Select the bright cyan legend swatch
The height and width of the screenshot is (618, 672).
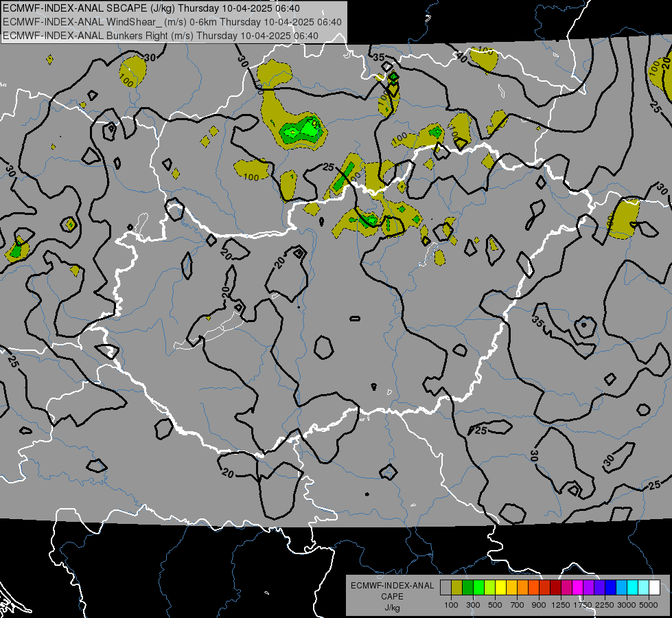(x=633, y=588)
